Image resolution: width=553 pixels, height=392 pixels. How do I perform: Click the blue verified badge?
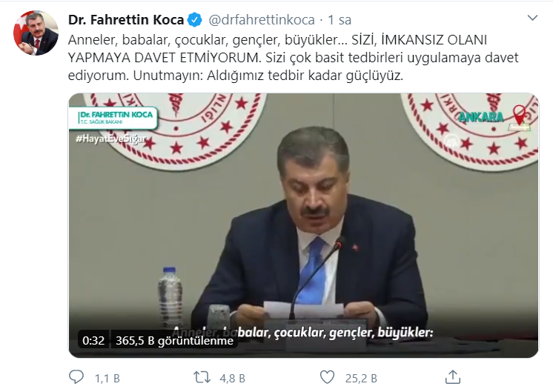pos(195,20)
